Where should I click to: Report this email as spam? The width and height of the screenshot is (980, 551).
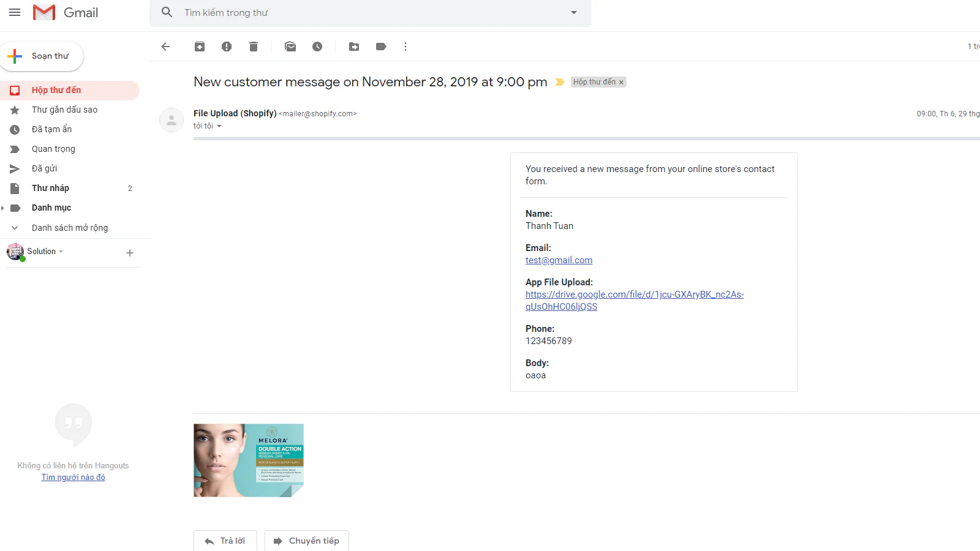click(227, 47)
